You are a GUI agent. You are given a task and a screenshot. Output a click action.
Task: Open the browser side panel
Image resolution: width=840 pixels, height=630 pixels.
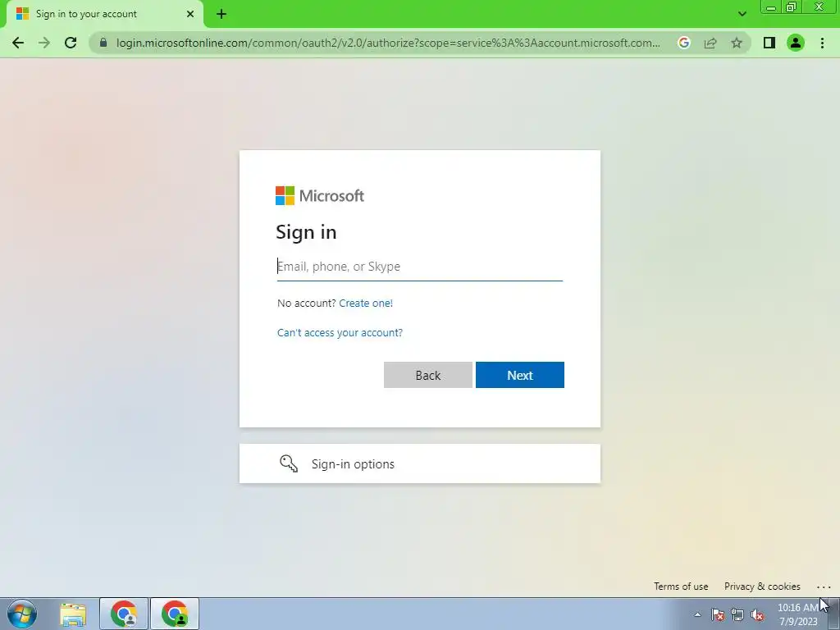769,43
